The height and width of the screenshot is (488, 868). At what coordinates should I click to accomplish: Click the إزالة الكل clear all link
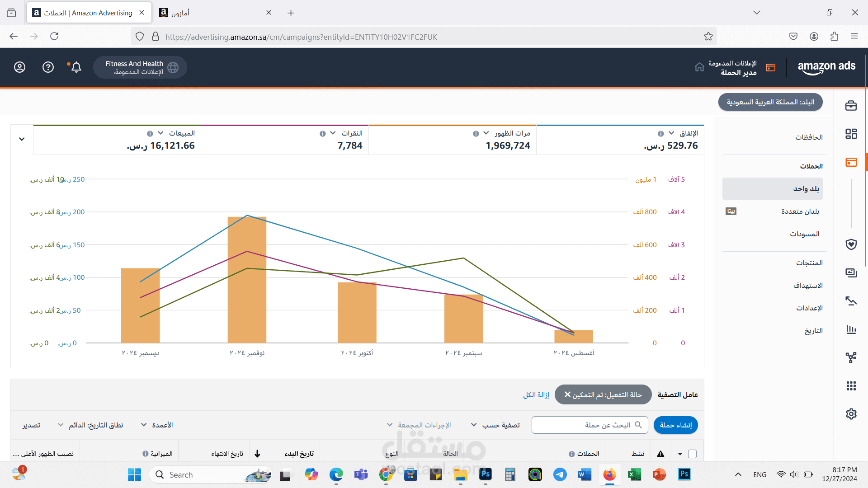(x=536, y=395)
